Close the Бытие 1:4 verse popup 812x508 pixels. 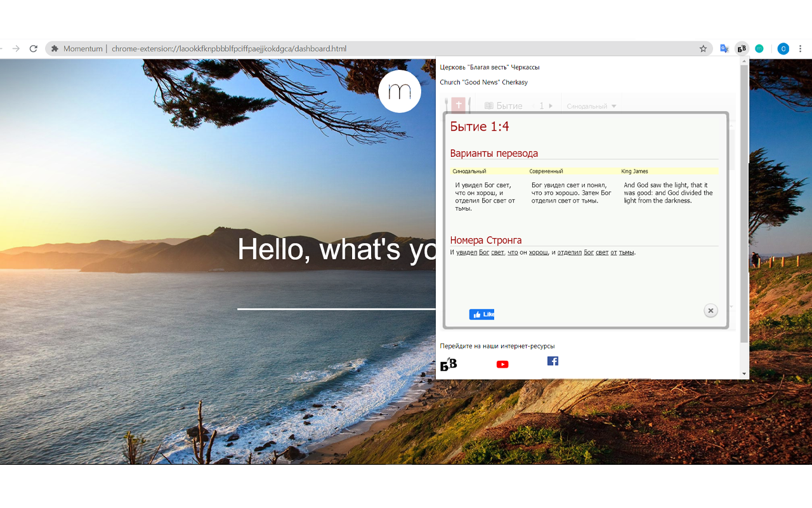click(710, 311)
